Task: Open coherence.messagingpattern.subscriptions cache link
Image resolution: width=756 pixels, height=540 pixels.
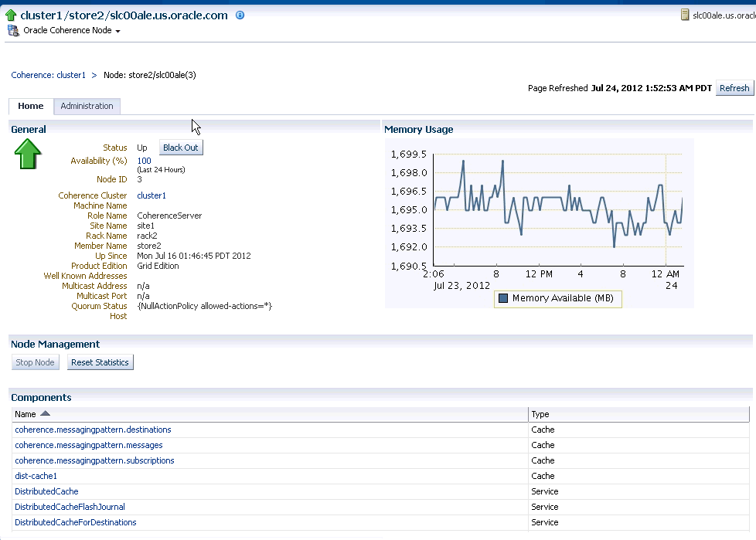Action: coord(94,460)
